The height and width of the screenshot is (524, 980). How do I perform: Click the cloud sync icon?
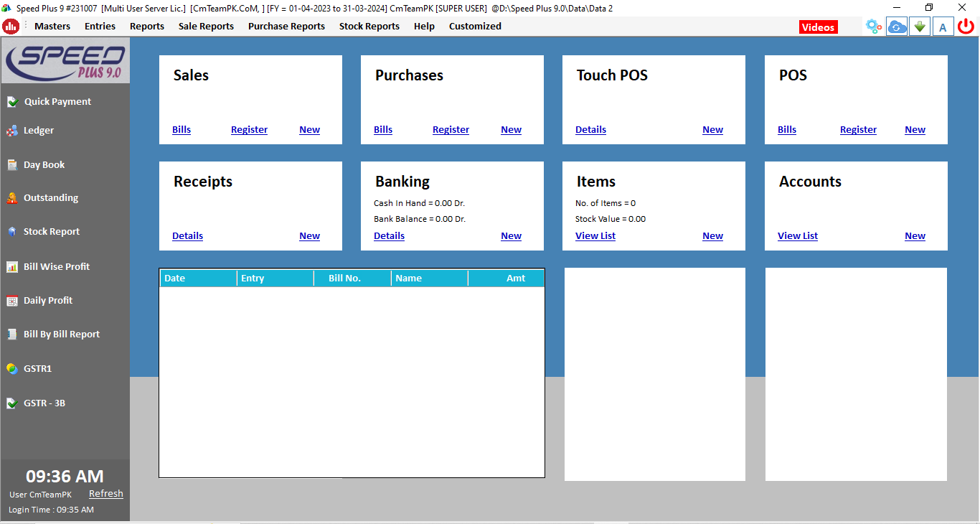tap(897, 27)
